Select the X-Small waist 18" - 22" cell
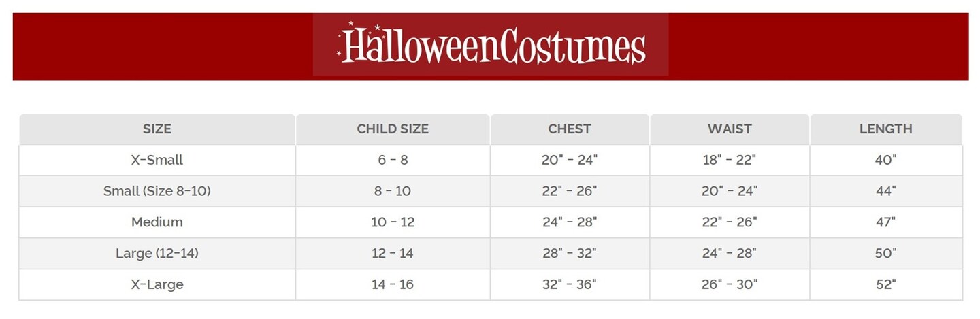This screenshot has width=980, height=319. click(x=730, y=161)
